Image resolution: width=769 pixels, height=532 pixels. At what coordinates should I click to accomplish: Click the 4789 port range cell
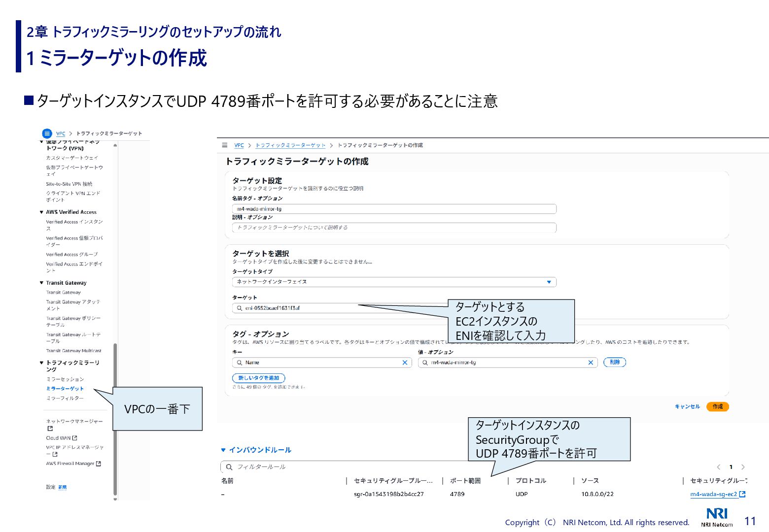[x=457, y=494]
